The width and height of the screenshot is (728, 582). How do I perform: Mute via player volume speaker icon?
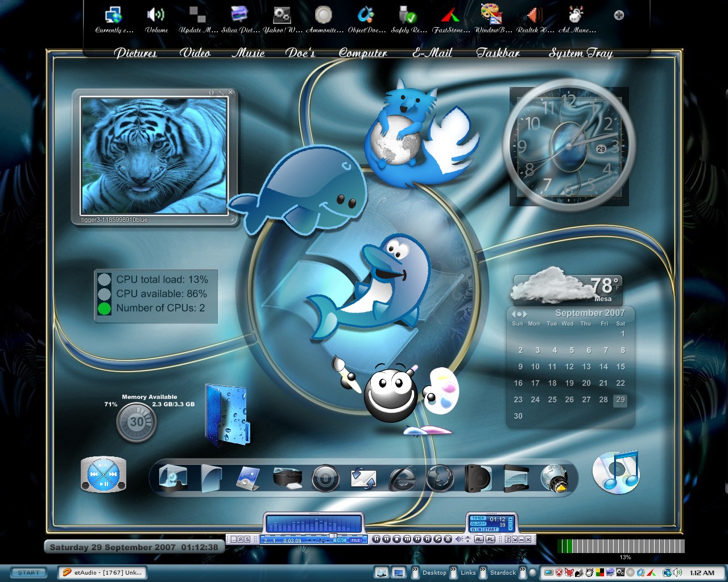click(459, 539)
